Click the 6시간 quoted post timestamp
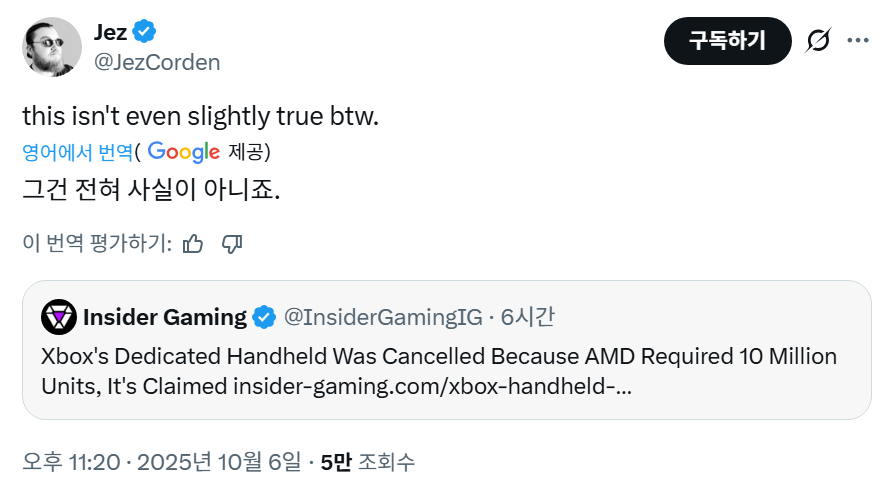This screenshot has height=495, width=888. click(x=527, y=318)
